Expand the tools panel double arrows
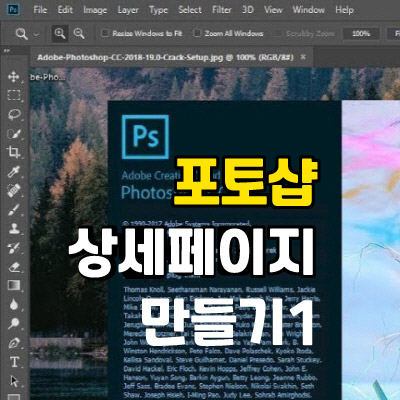The width and height of the screenshot is (400, 400). [x=7, y=51]
